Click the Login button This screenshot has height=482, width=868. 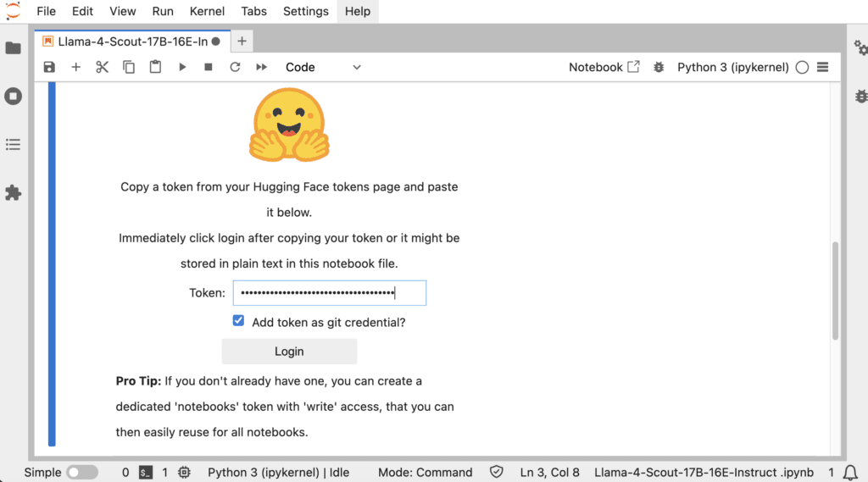click(x=289, y=352)
